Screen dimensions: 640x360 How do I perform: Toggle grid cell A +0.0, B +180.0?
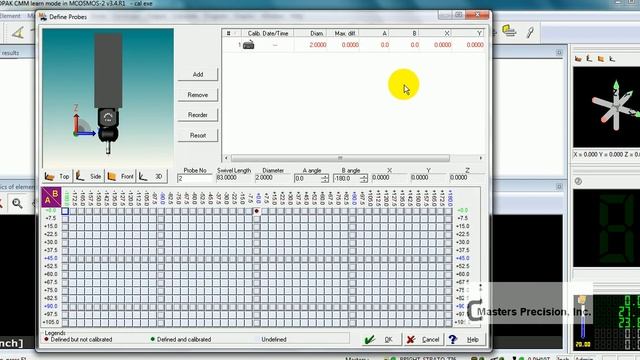pos(448,211)
